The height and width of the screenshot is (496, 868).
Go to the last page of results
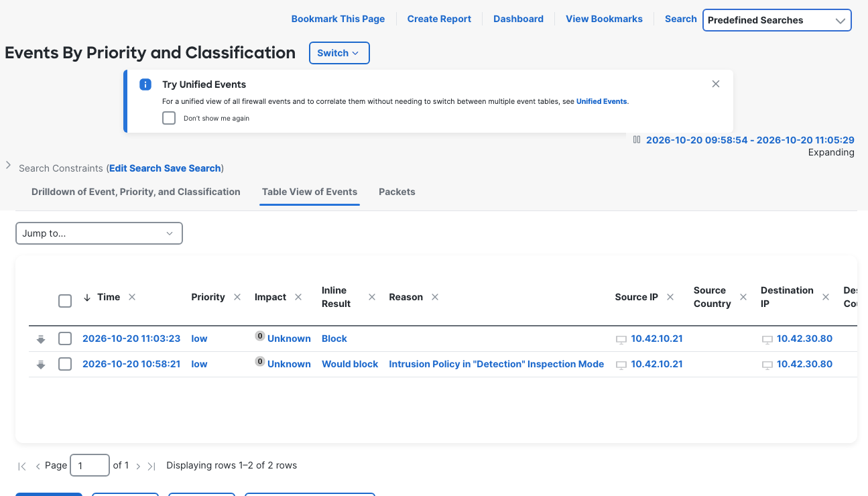(x=151, y=466)
